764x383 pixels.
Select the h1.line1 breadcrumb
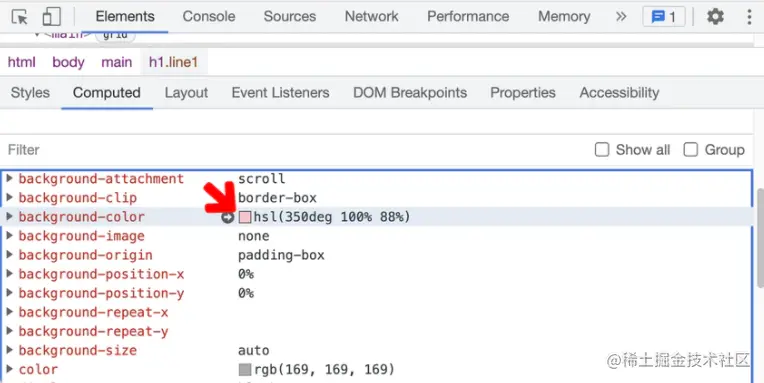(x=173, y=62)
